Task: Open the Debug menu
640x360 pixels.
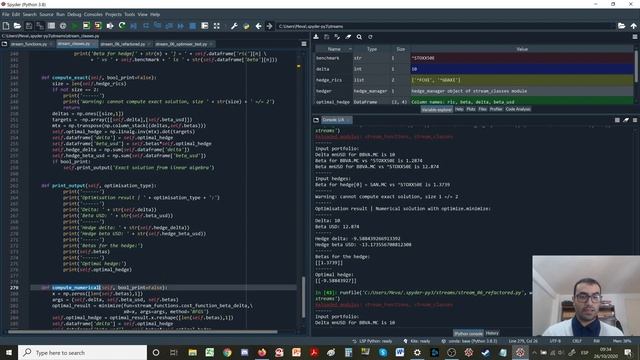Action: click(x=74, y=14)
